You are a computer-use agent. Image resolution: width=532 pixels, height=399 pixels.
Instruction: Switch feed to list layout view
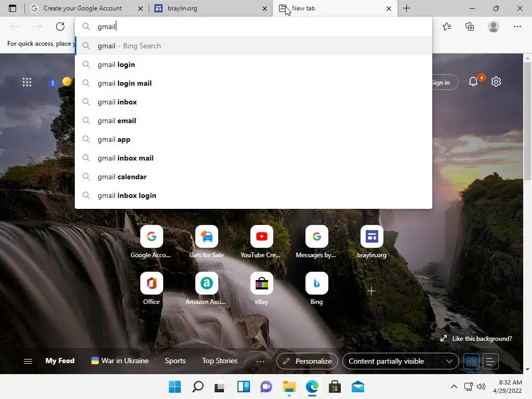tap(490, 361)
